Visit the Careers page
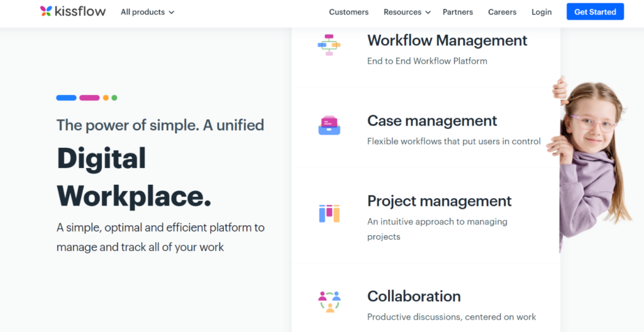The width and height of the screenshot is (644, 332). (x=502, y=13)
